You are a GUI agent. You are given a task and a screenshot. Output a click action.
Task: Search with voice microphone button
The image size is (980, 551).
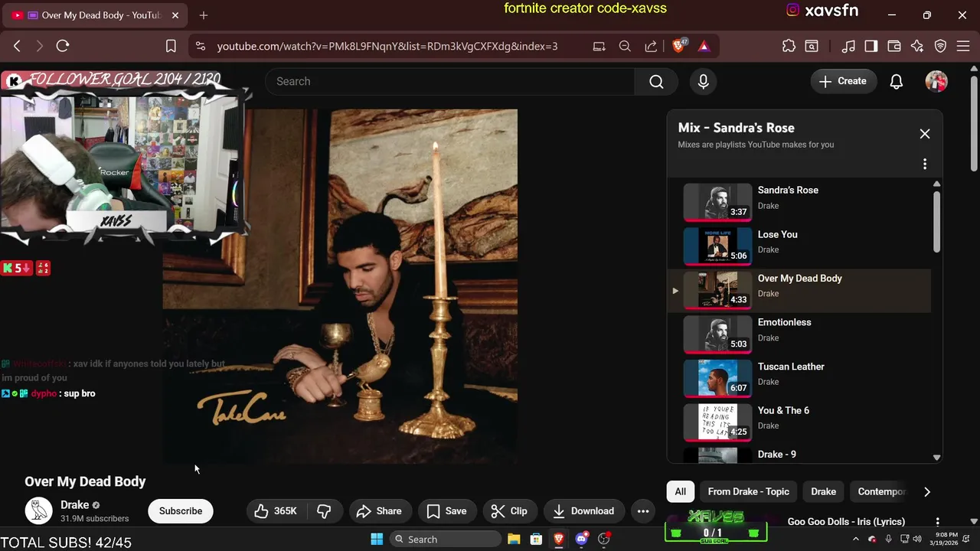[704, 81]
